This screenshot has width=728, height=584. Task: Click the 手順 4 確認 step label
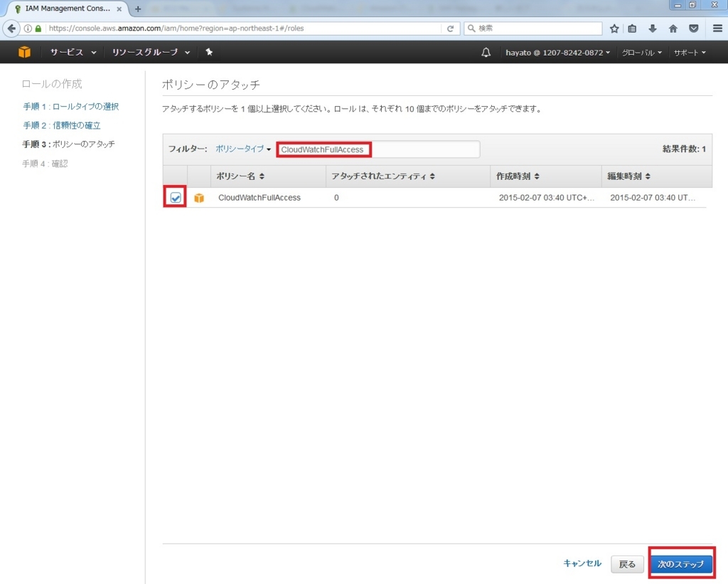pyautogui.click(x=45, y=164)
